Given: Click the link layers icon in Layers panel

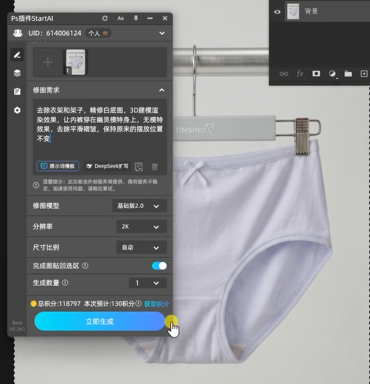Looking at the screenshot, I should (x=284, y=74).
